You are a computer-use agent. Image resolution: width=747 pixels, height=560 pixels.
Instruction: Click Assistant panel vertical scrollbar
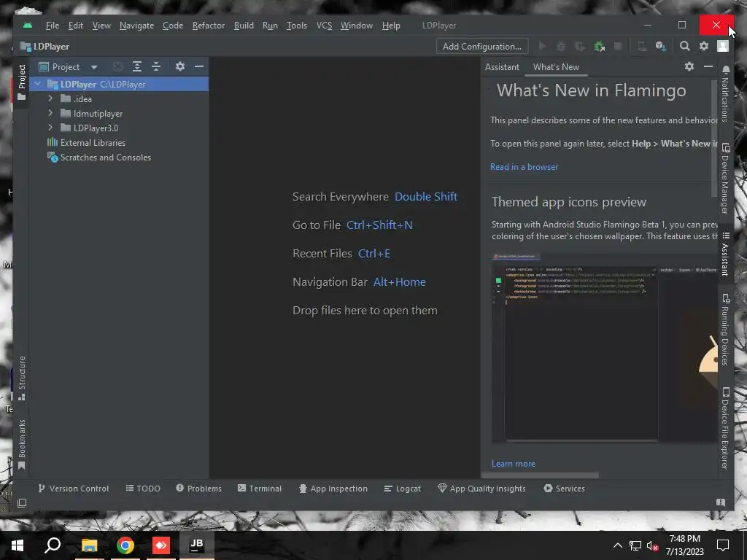pos(714,138)
